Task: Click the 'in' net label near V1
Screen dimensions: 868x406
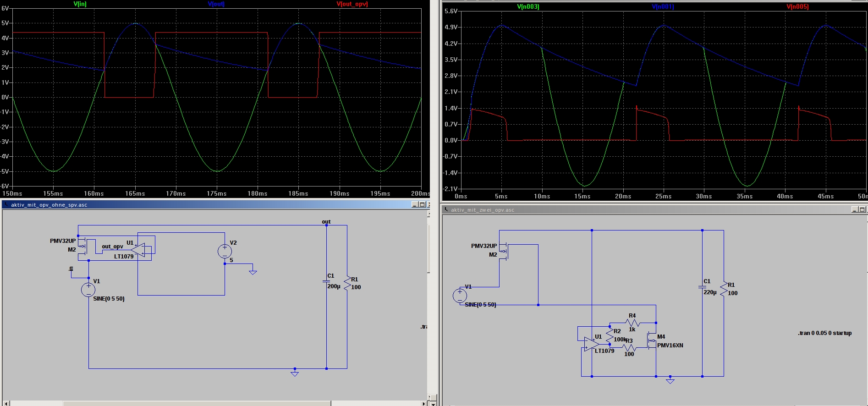Action: [71, 269]
